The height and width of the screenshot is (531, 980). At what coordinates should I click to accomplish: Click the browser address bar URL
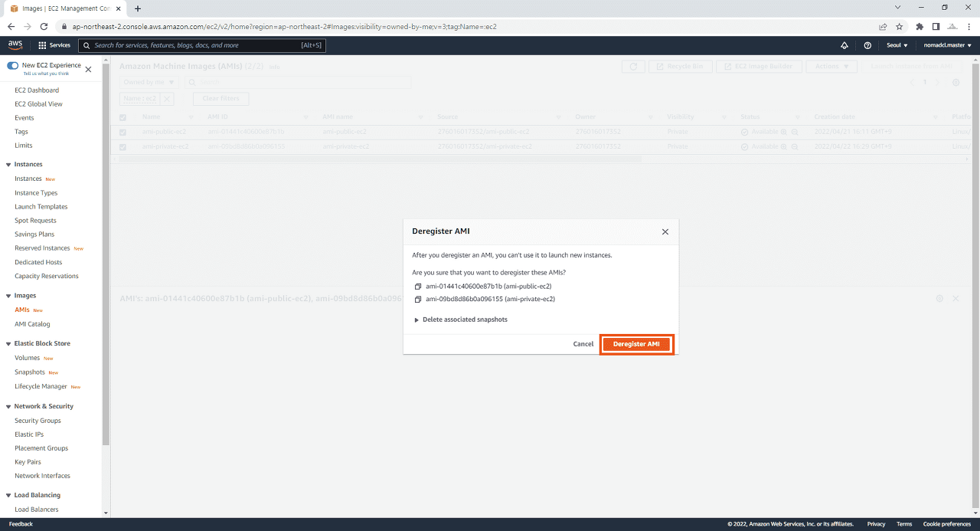click(x=285, y=26)
